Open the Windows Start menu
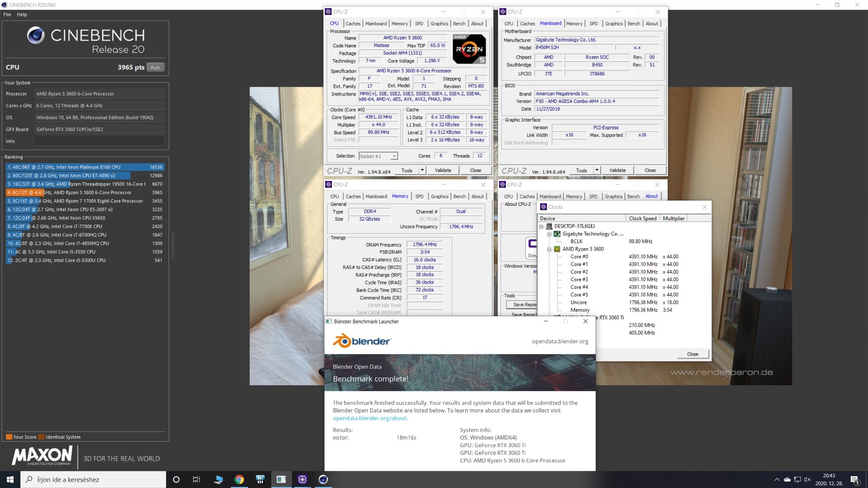The image size is (868, 488). pyautogui.click(x=10, y=479)
